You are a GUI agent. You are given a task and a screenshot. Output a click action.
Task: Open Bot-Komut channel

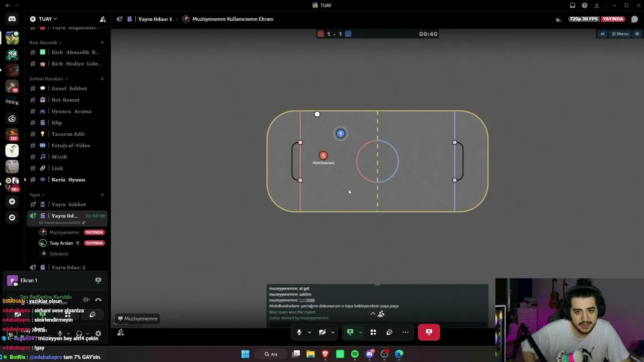tap(67, 100)
